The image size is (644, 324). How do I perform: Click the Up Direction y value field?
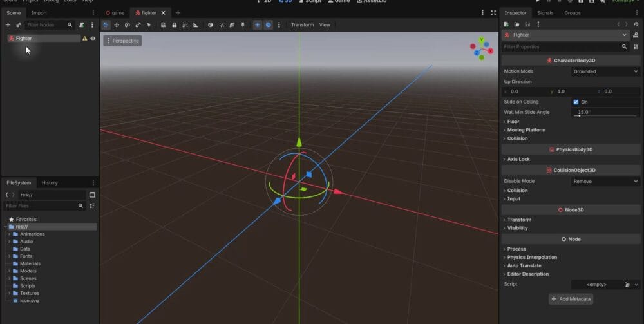tap(572, 91)
